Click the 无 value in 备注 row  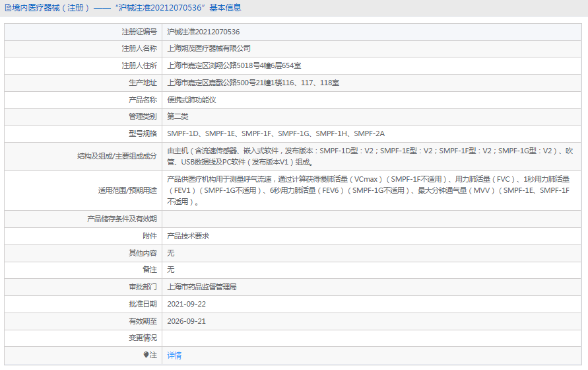tap(171, 270)
